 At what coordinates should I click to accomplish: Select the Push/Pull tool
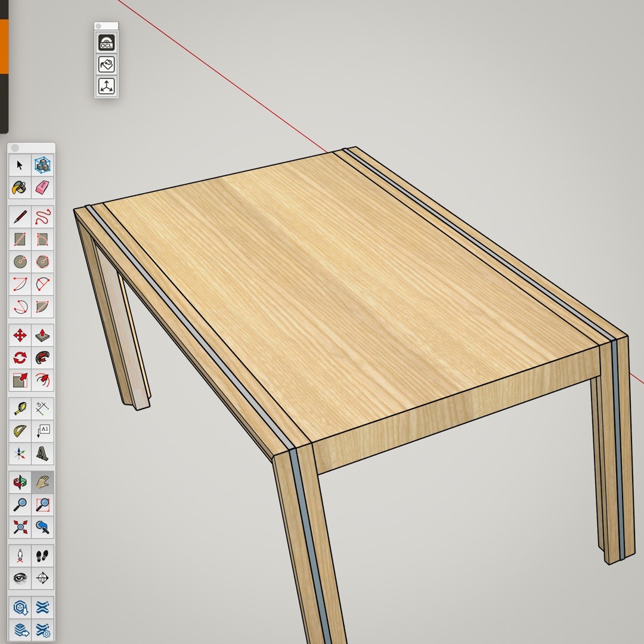point(42,336)
